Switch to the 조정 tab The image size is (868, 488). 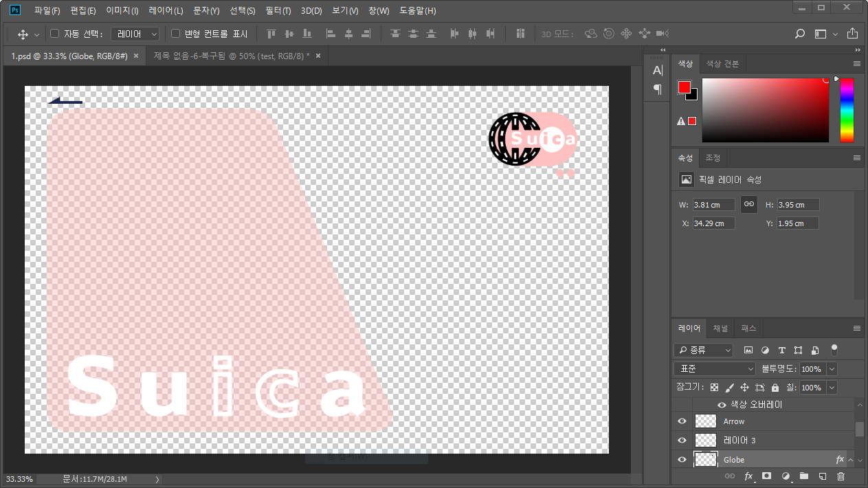tap(713, 157)
